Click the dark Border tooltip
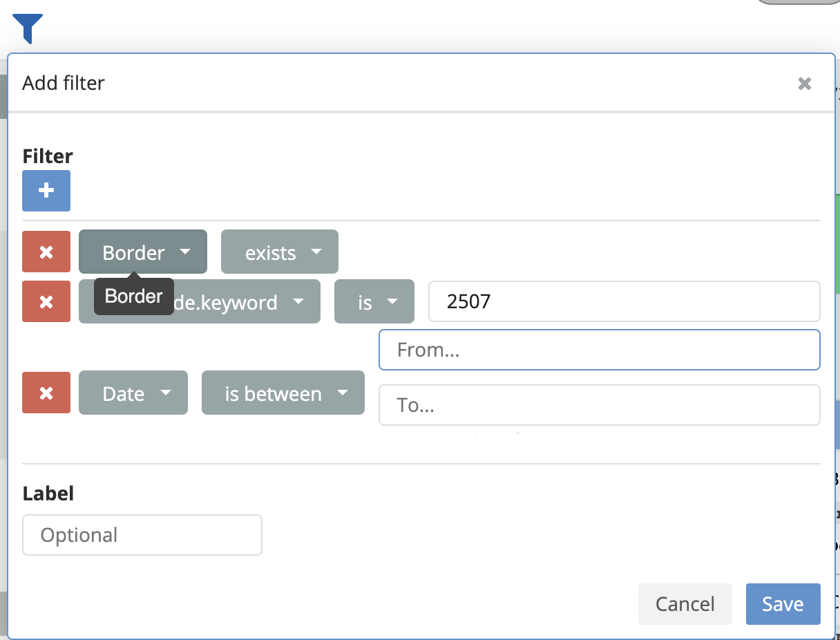 point(133,297)
